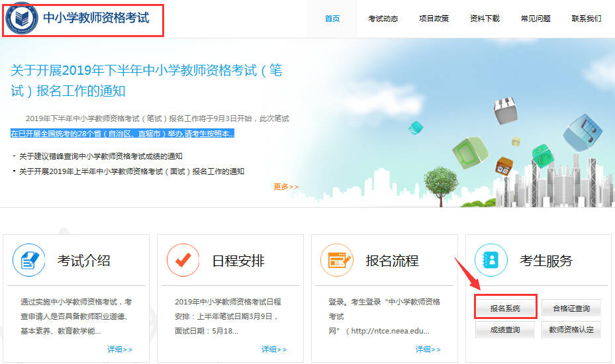Click the 考试介绍 card heading
Viewport: 615px width, 364px height.
84,261
